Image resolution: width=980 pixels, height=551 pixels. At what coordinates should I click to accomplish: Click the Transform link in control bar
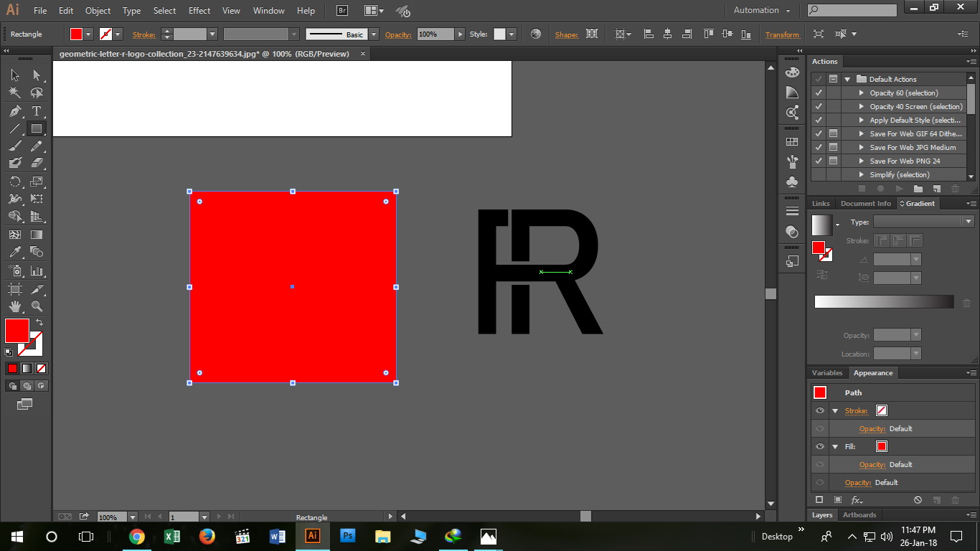tap(782, 34)
